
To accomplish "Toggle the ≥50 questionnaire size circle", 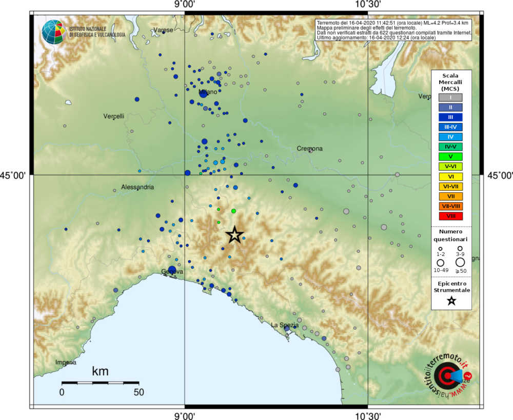I will (461, 263).
